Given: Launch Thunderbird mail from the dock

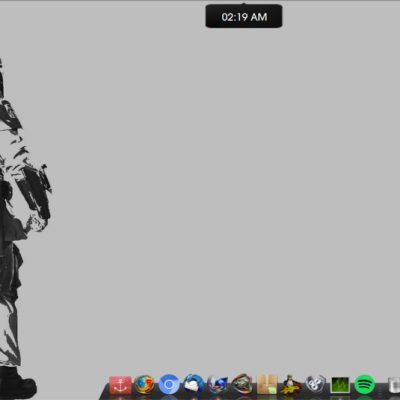Looking at the screenshot, I should pos(193,384).
